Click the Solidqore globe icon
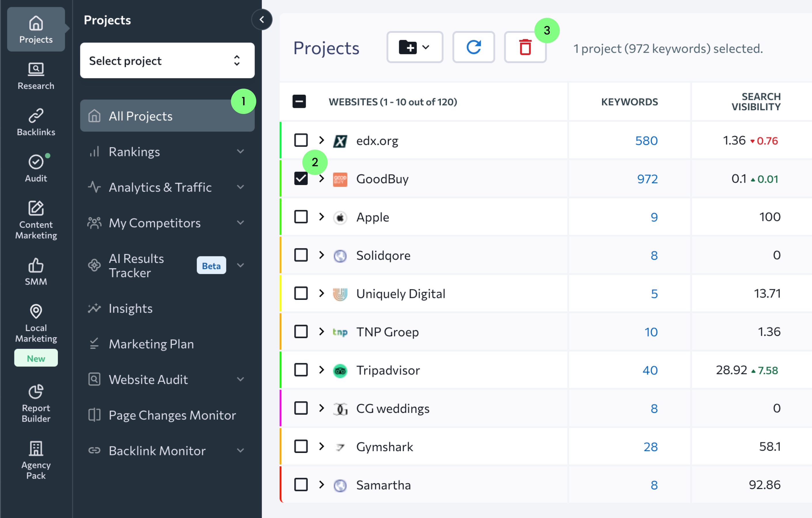The width and height of the screenshot is (812, 518). (x=340, y=256)
